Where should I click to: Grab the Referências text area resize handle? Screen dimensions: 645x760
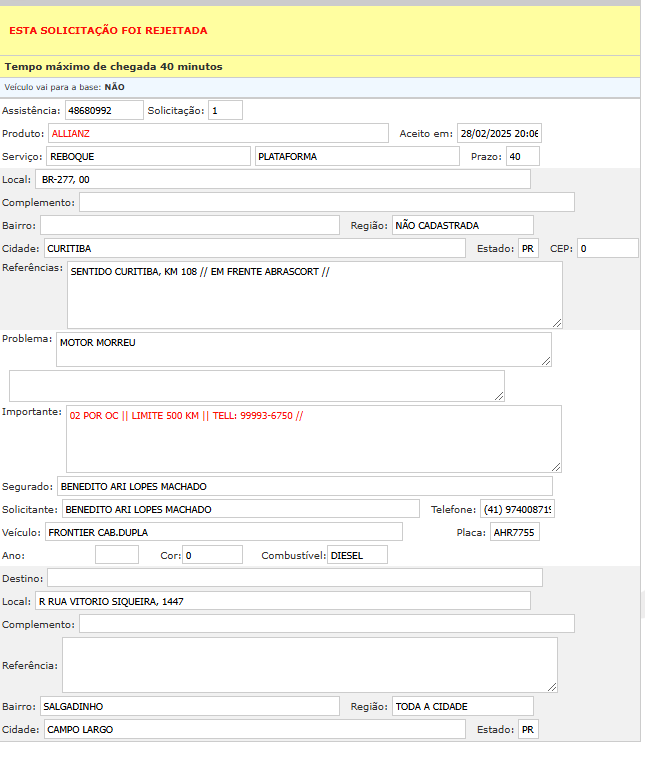557,322
